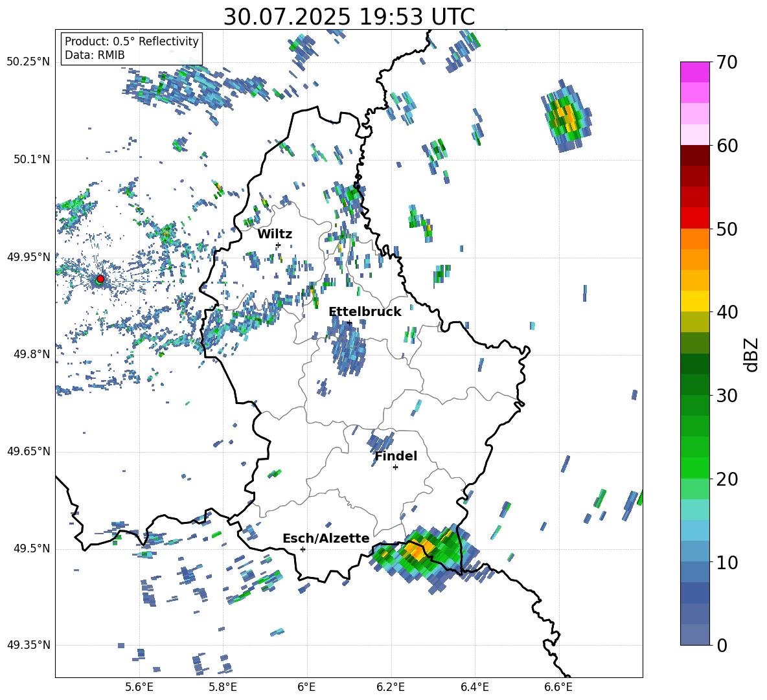Click the 49.95°N latitude label
The width and height of the screenshot is (767, 700).
click(x=29, y=257)
